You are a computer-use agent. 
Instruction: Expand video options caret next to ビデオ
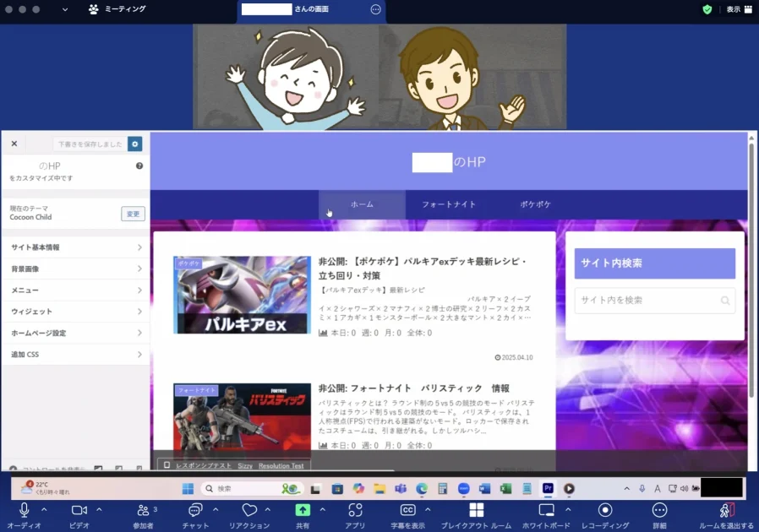coord(99,510)
